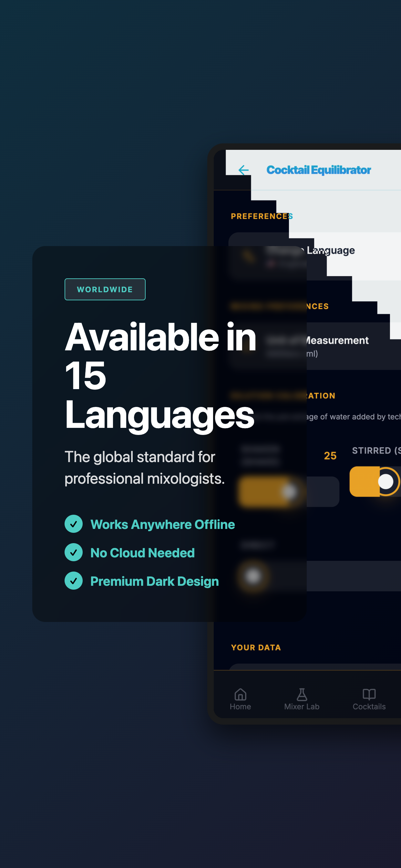The image size is (401, 868).
Task: Click the WORLDWIDE badge
Action: (x=105, y=289)
